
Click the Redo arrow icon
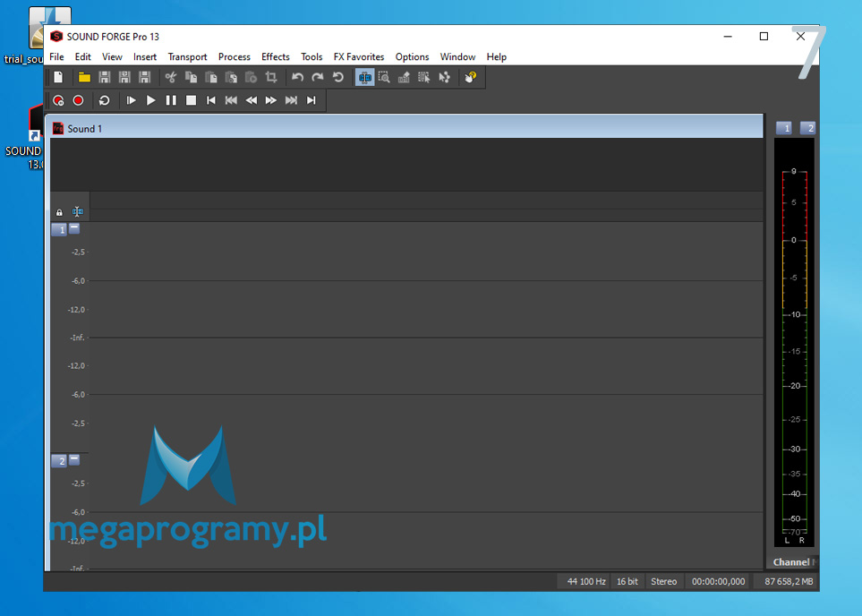tap(318, 78)
